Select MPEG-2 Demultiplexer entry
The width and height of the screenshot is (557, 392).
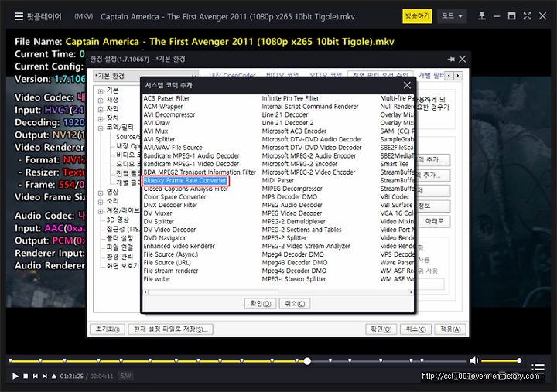[293, 221]
